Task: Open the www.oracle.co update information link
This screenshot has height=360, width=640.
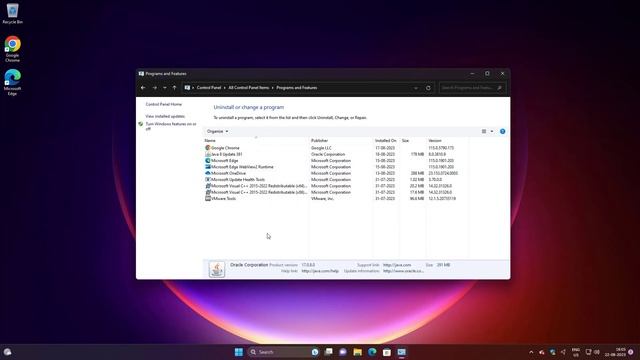Action: [403, 271]
